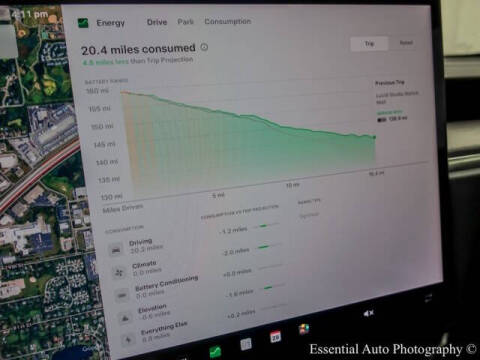This screenshot has width=480, height=360.
Task: Select the Rated segment next to Trip
Action: coord(406,43)
